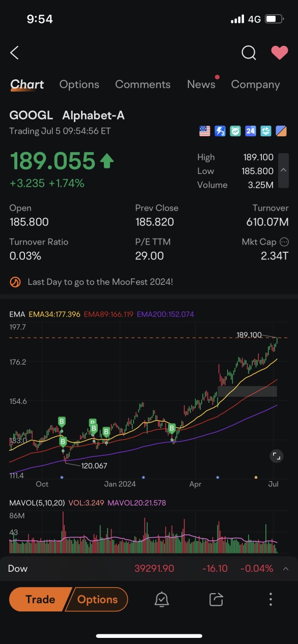Open the Dow index ticker row
The height and width of the screenshot is (644, 298).
149,569
